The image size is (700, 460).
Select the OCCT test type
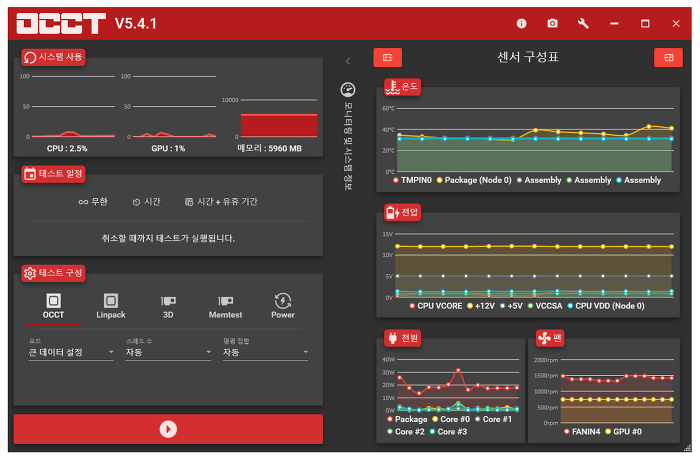(x=54, y=306)
